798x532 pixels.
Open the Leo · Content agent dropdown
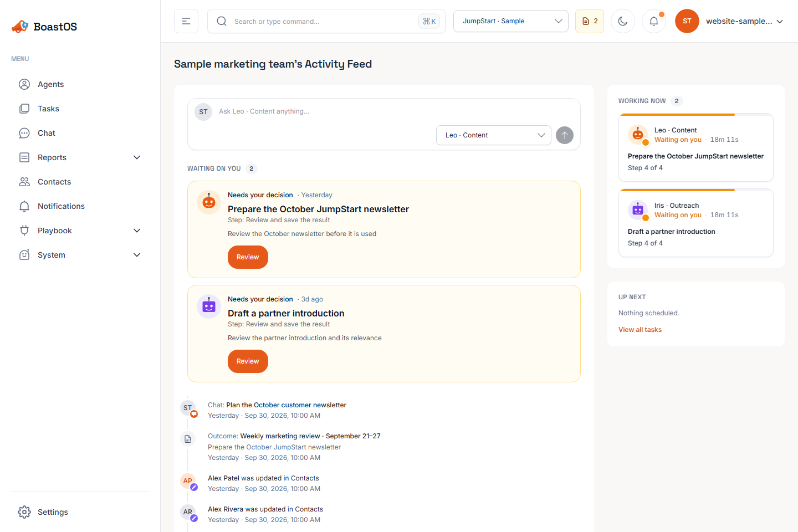tap(494, 135)
